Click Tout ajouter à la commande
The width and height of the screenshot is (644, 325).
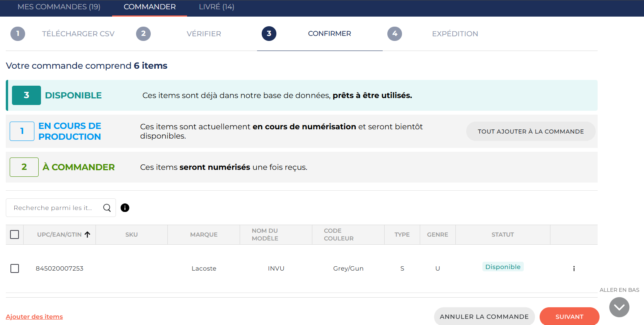click(530, 131)
